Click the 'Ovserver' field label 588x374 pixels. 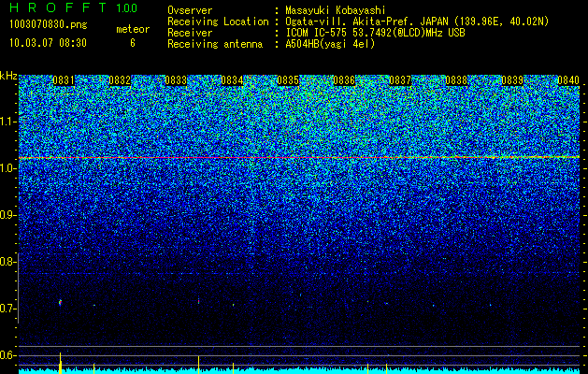pyautogui.click(x=190, y=10)
